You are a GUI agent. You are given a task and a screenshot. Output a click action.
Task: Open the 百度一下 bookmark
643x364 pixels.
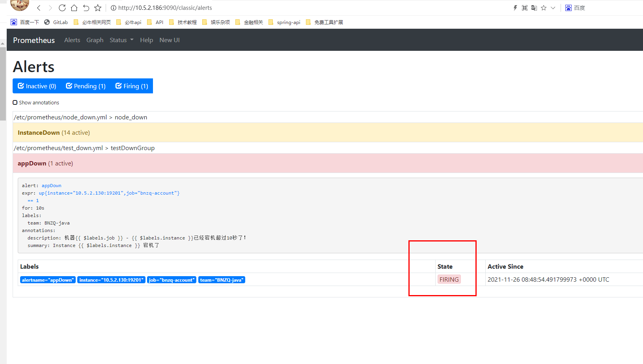tap(25, 22)
